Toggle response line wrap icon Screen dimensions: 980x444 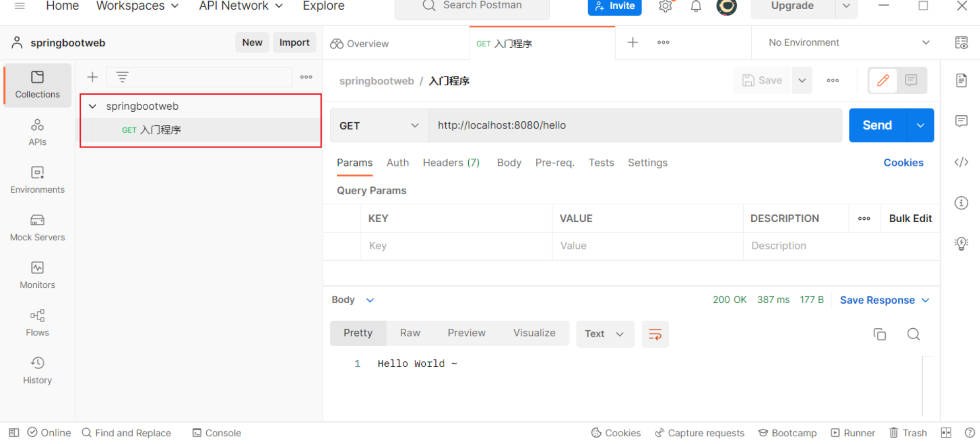(655, 334)
